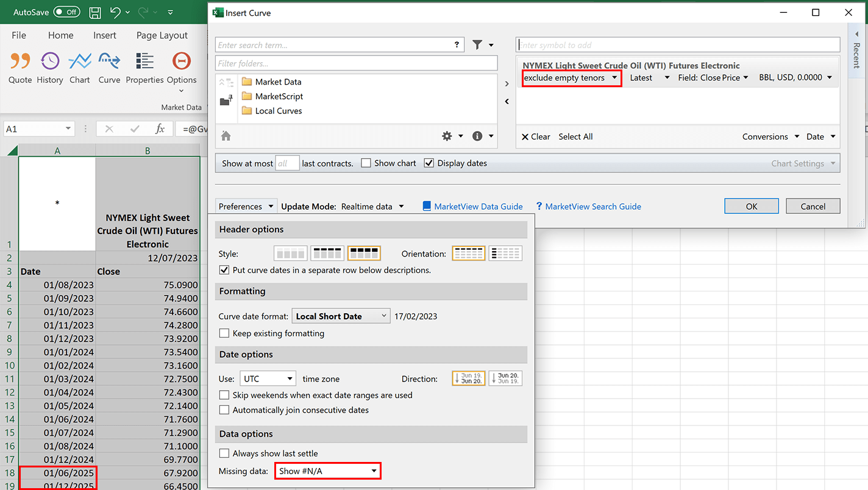Viewport: 868px width, 490px height.
Task: Open the Date dropdown next to Conversions
Action: coord(821,137)
